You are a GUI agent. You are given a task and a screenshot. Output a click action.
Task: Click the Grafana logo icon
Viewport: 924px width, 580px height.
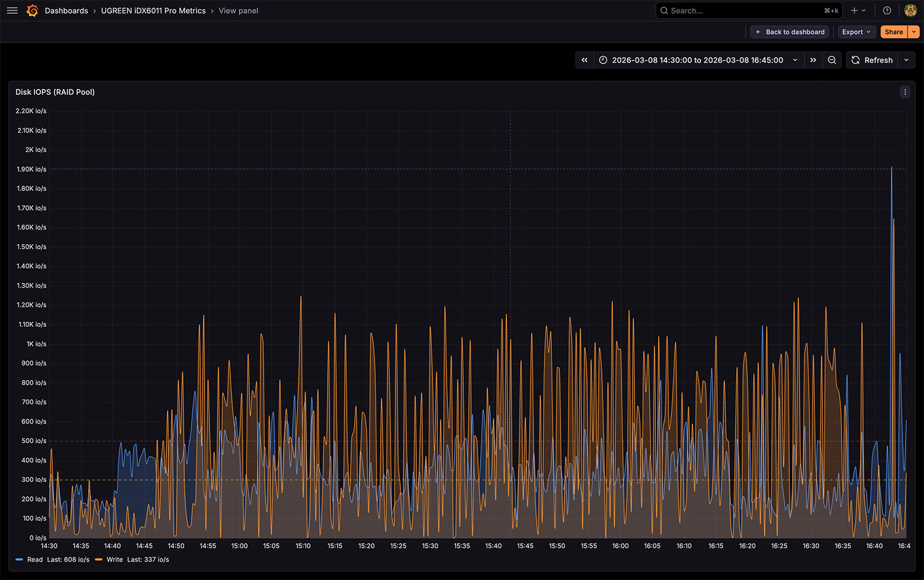click(33, 10)
